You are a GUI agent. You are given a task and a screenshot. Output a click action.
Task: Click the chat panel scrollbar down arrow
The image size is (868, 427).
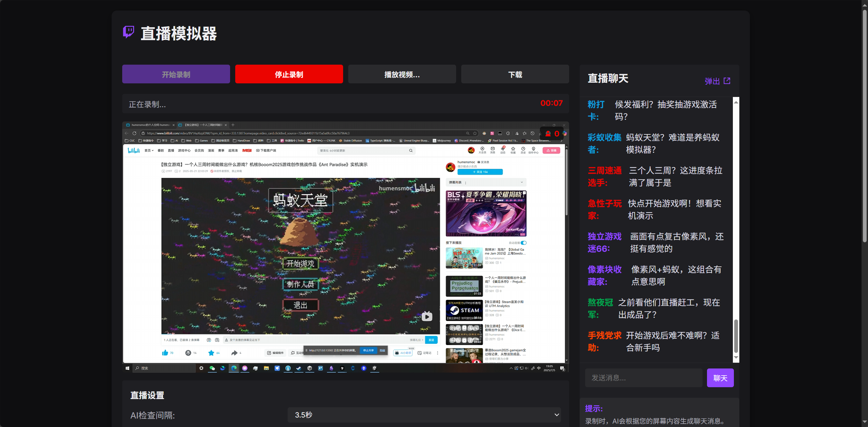pyautogui.click(x=736, y=357)
